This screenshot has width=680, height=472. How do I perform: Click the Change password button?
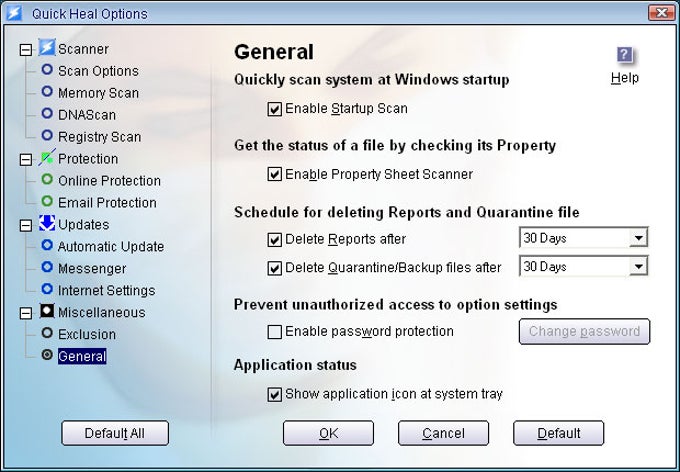pyautogui.click(x=584, y=331)
